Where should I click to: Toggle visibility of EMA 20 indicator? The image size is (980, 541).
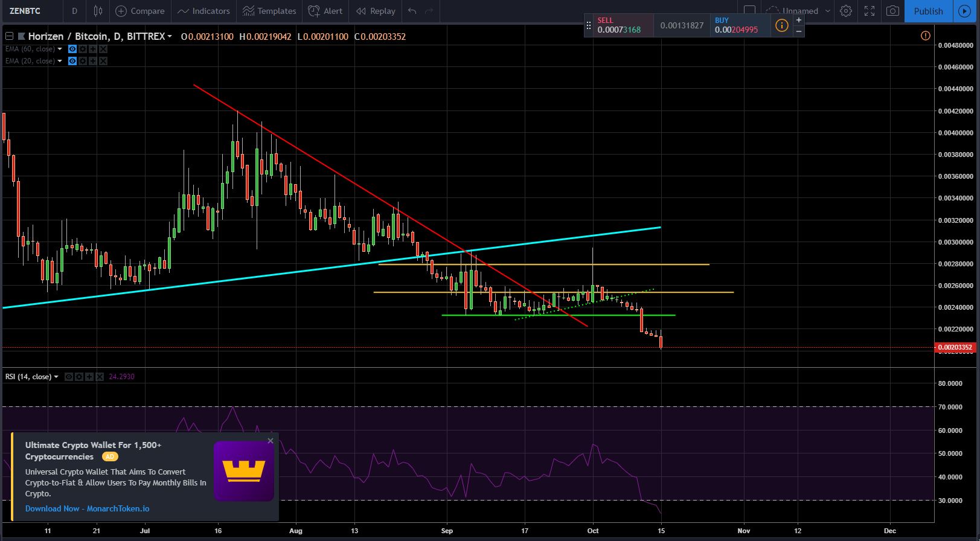coord(72,61)
